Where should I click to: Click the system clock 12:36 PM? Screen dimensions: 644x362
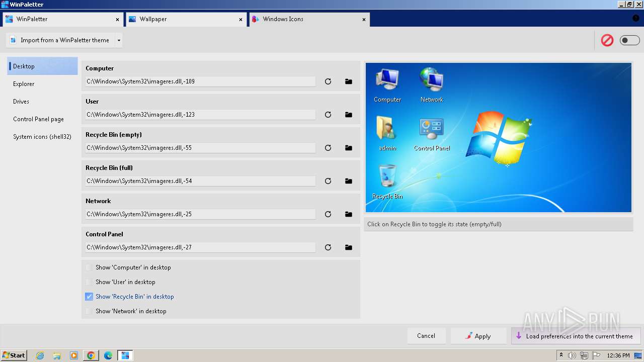tap(618, 355)
